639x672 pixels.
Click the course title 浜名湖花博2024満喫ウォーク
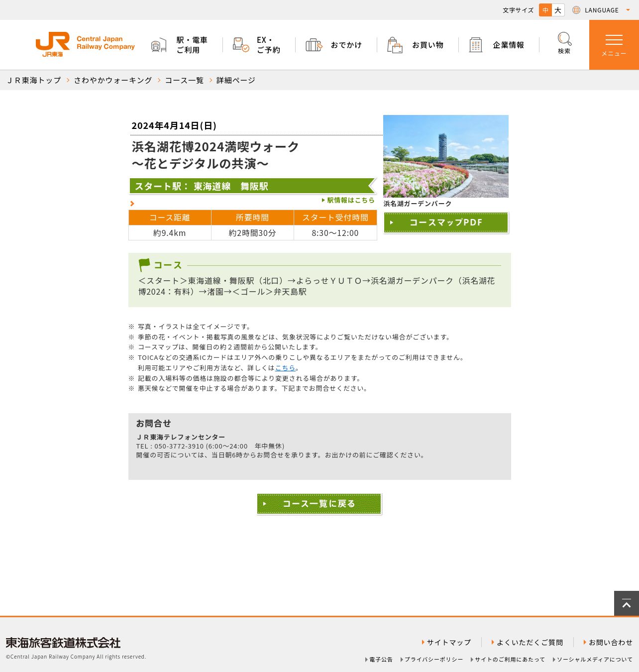[x=215, y=147]
